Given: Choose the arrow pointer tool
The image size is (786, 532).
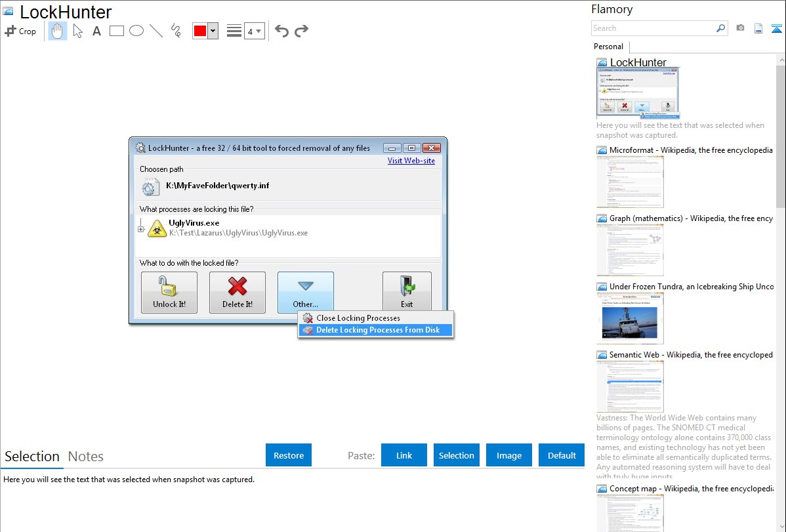Looking at the screenshot, I should point(77,31).
